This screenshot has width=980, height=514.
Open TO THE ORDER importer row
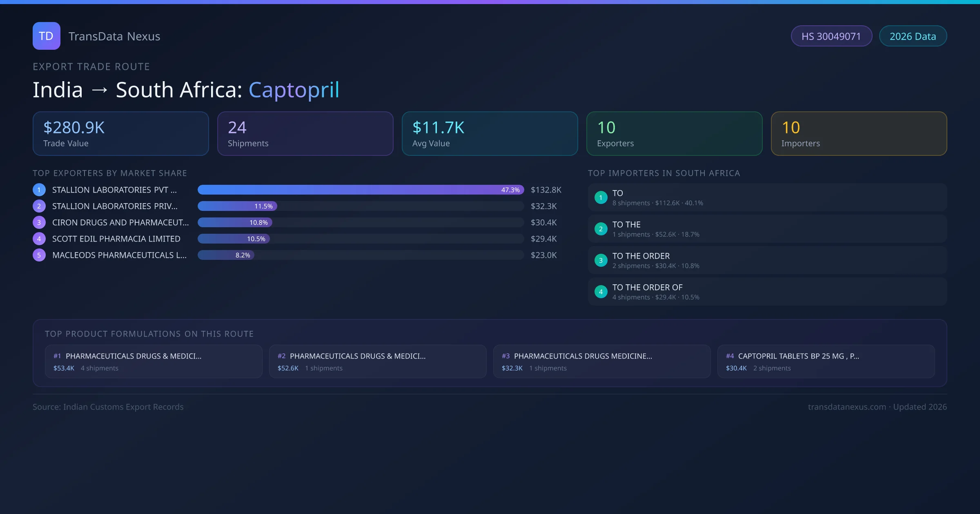tap(767, 260)
